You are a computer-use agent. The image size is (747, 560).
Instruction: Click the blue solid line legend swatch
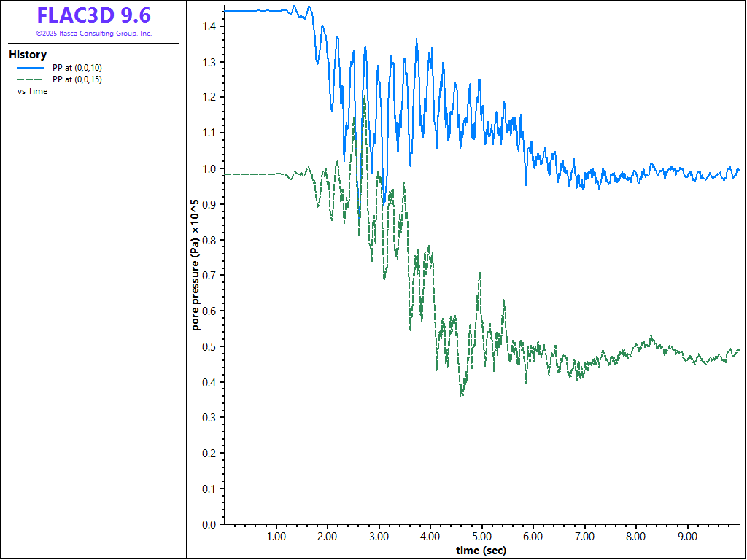31,67
